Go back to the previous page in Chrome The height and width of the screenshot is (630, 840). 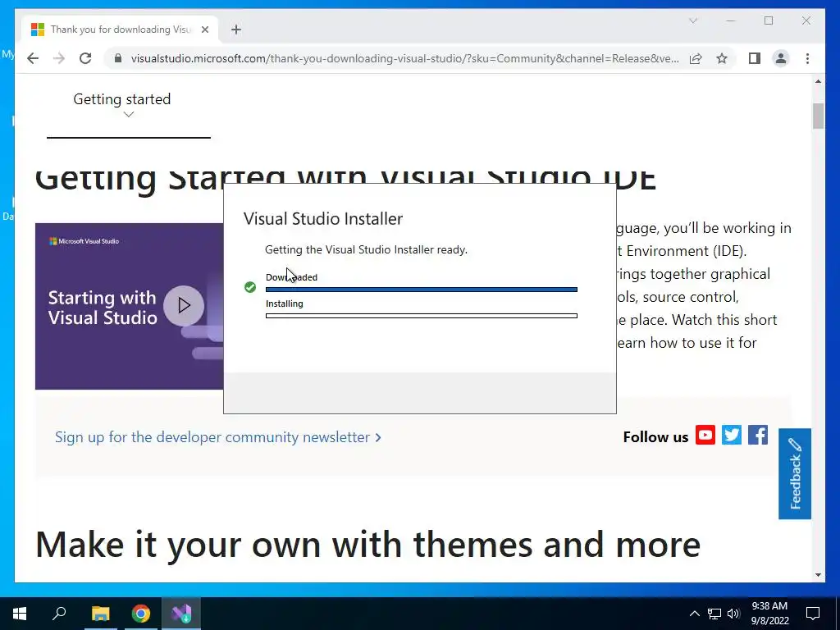(x=33, y=58)
